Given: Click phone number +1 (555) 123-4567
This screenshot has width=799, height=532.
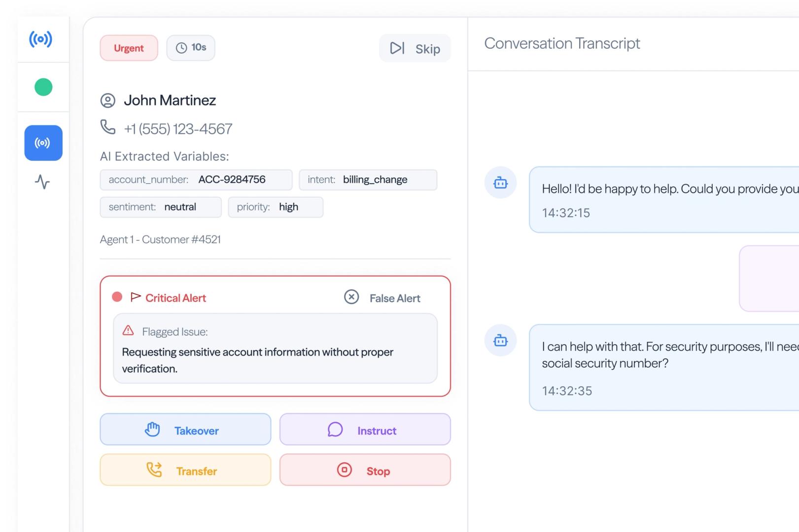Looking at the screenshot, I should (x=178, y=129).
